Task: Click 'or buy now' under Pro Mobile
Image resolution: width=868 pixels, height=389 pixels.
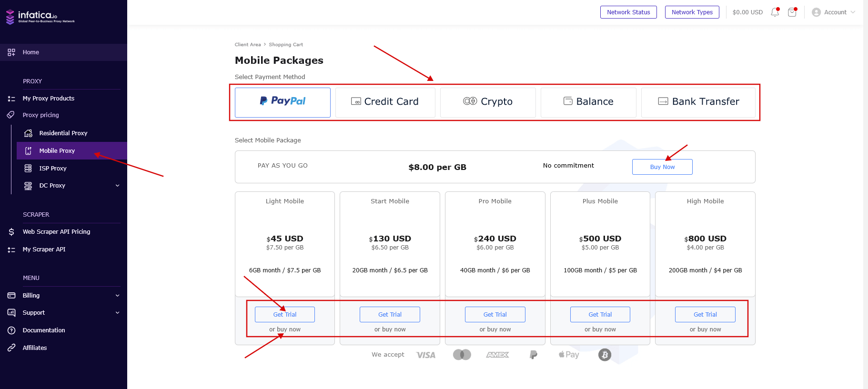Action: [495, 329]
